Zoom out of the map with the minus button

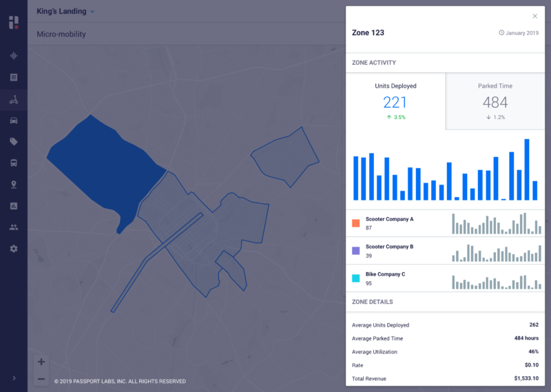pos(41,379)
